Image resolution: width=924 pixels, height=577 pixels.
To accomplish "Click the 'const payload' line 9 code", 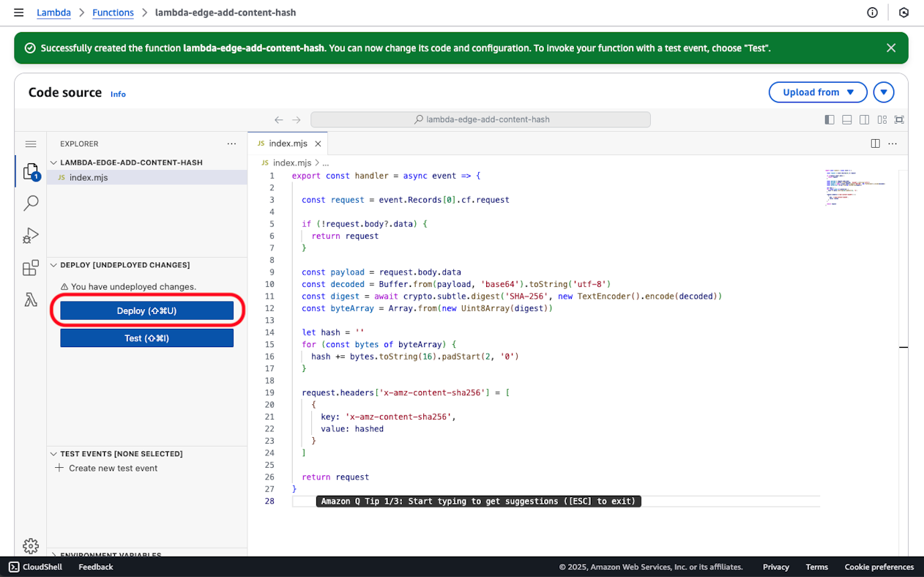I will [381, 272].
